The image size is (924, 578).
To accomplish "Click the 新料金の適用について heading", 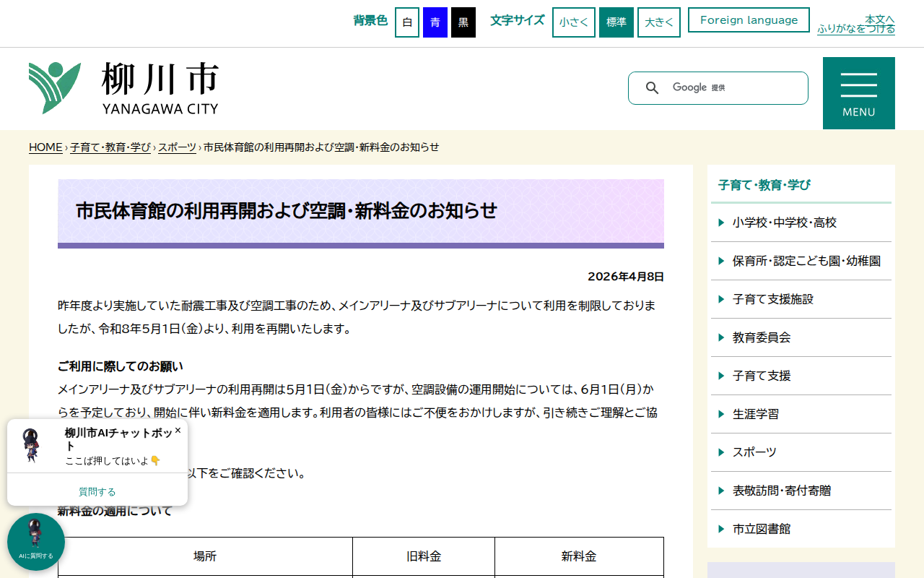I will [x=115, y=512].
